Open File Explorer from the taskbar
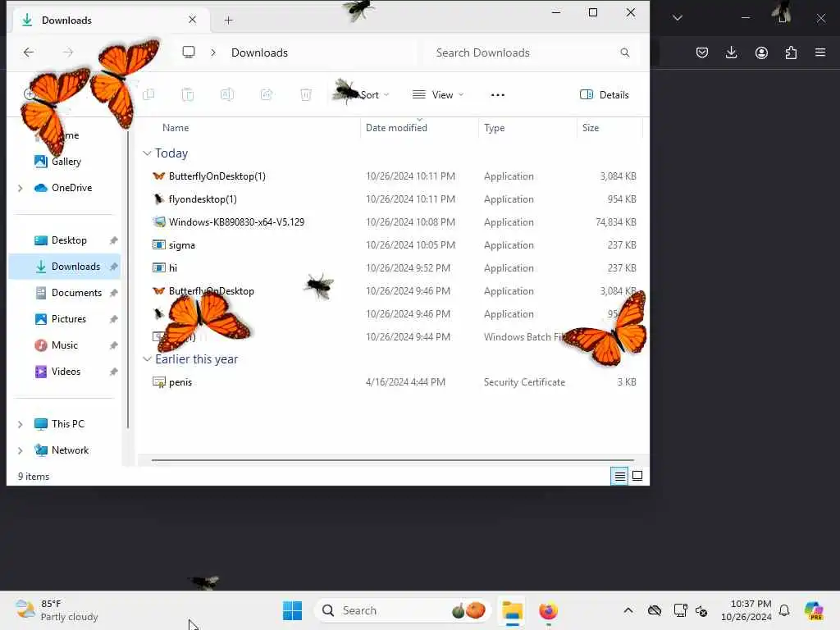 pyautogui.click(x=512, y=610)
